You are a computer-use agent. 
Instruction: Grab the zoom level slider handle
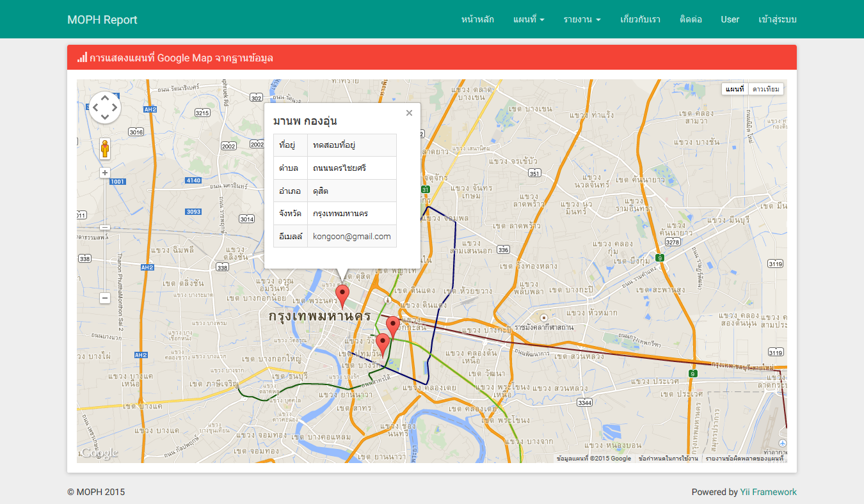[x=105, y=227]
